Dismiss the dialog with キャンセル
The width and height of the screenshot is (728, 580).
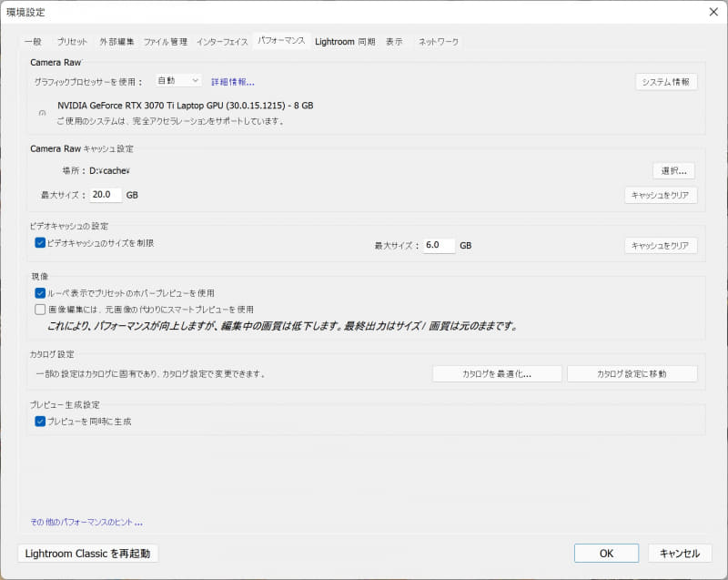[679, 553]
